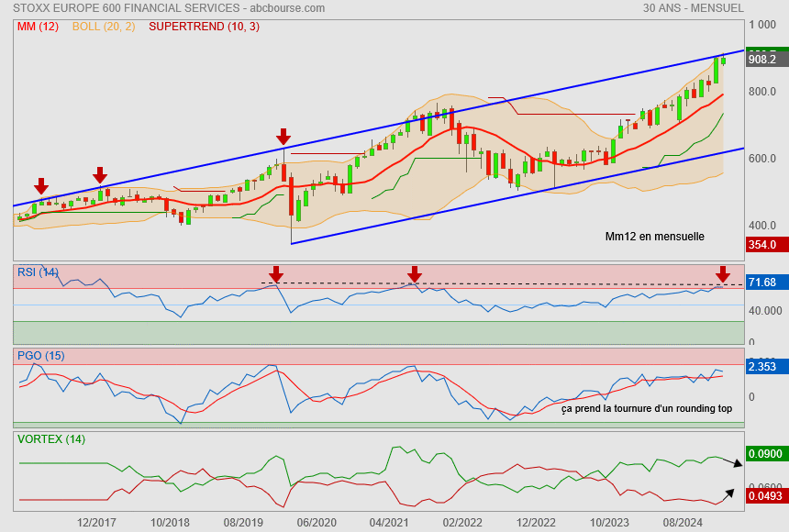Click the middle red arrow in RSI panel
The image size is (789, 532).
(x=415, y=274)
